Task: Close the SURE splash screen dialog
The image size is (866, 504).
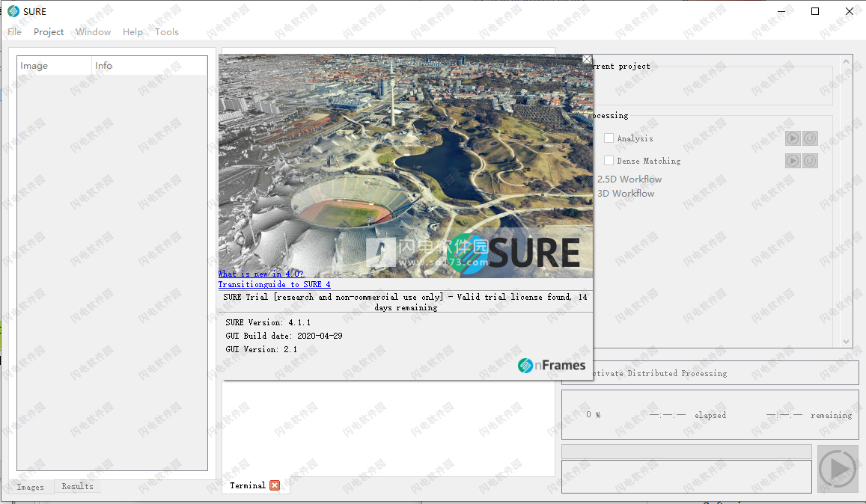Action: (587, 59)
